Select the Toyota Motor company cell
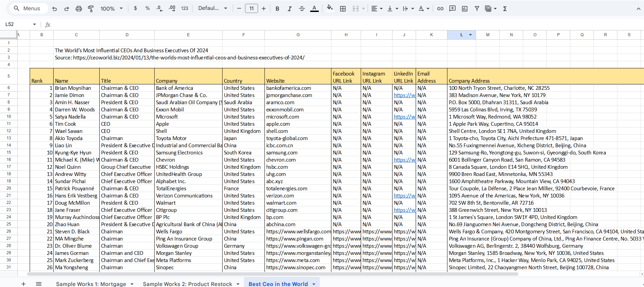The height and width of the screenshot is (287, 644). click(x=188, y=138)
